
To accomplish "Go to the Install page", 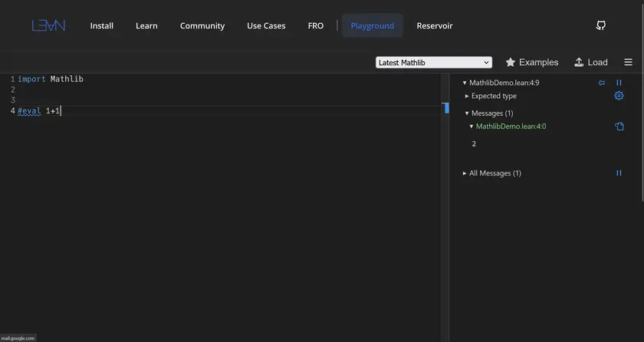I will (101, 26).
